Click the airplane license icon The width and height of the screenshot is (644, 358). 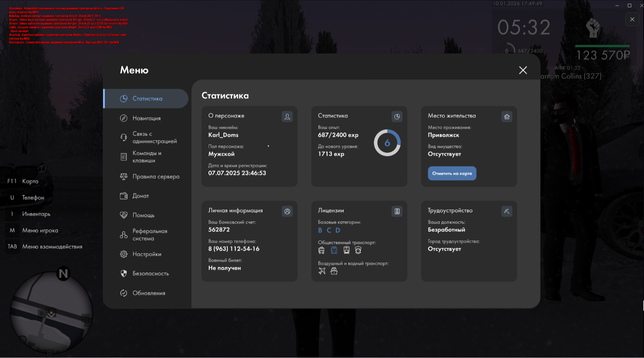click(x=322, y=271)
